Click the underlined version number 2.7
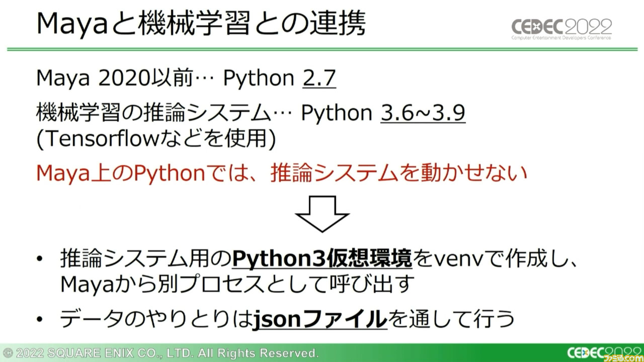The image size is (644, 362). [319, 78]
